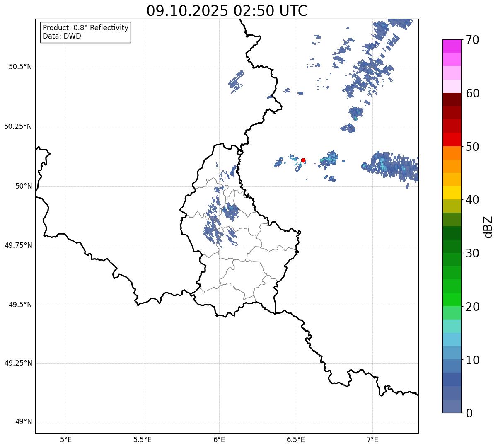This screenshot has height=448, width=498.
Task: Click the colorbar tick label 20
Action: (x=472, y=307)
